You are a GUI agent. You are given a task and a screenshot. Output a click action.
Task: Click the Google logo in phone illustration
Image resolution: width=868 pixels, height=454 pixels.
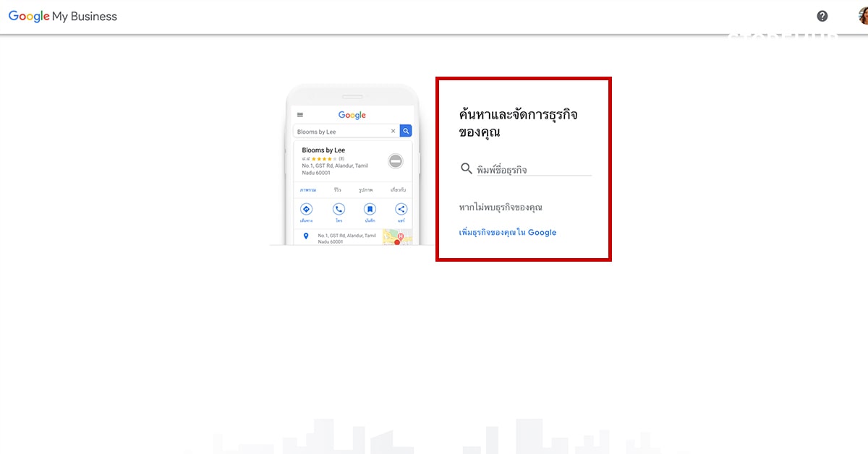coord(352,115)
